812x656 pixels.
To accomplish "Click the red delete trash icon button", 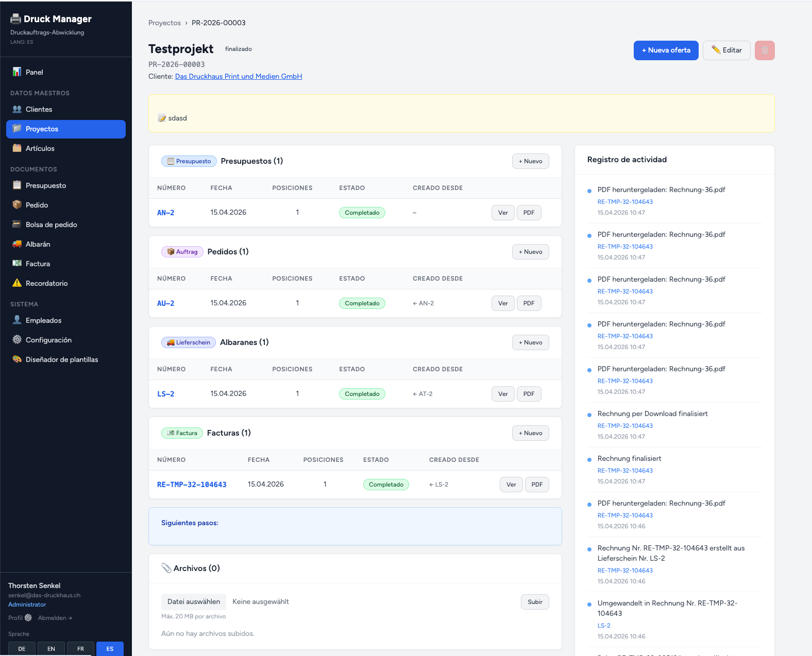I will (765, 50).
